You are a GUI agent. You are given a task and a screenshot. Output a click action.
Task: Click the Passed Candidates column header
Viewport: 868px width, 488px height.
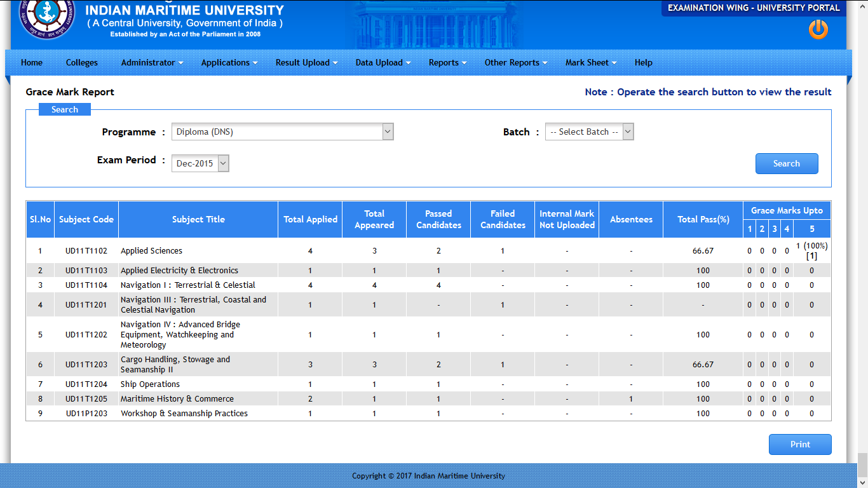click(438, 219)
